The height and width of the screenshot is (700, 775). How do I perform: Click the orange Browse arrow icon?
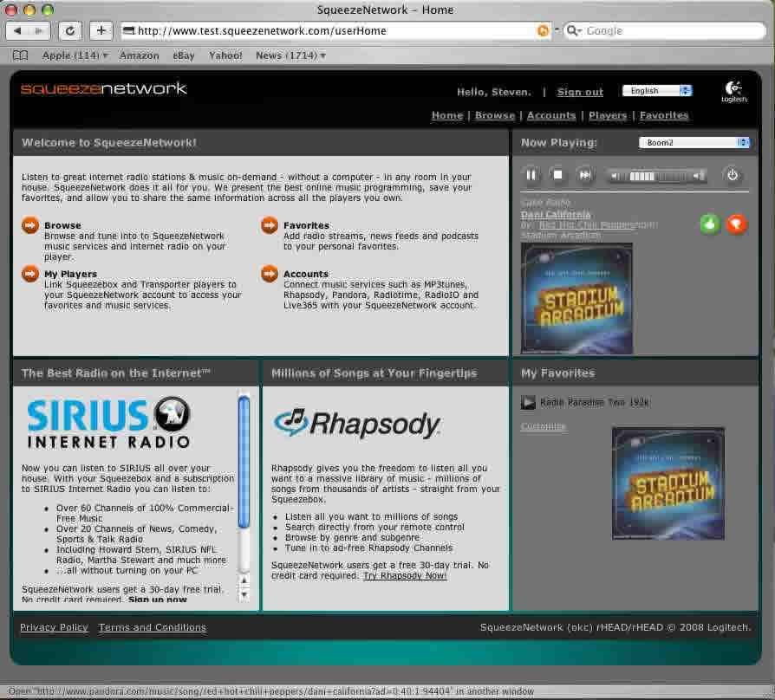(x=30, y=226)
